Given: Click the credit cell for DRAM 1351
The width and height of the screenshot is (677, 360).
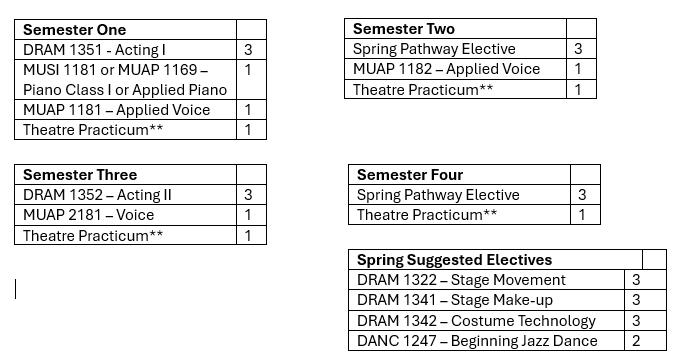Looking at the screenshot, I should pos(252,50).
